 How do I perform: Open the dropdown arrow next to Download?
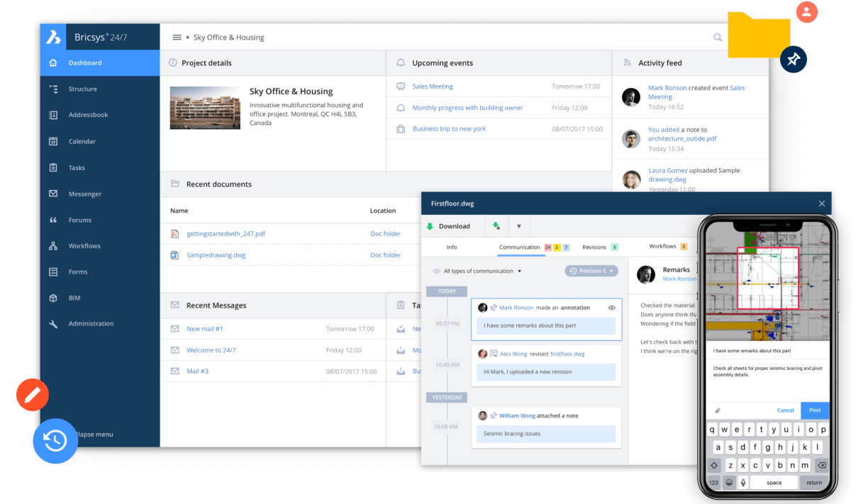pyautogui.click(x=518, y=226)
